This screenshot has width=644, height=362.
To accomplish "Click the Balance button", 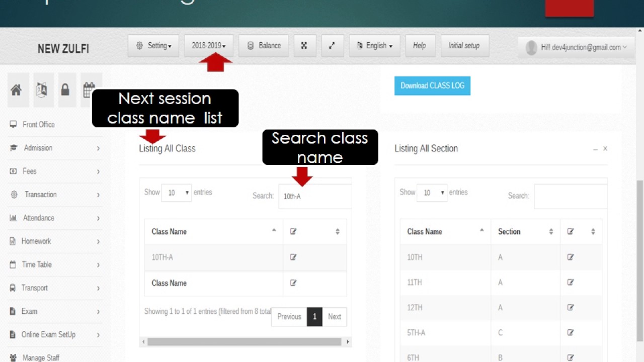I will pos(264,46).
